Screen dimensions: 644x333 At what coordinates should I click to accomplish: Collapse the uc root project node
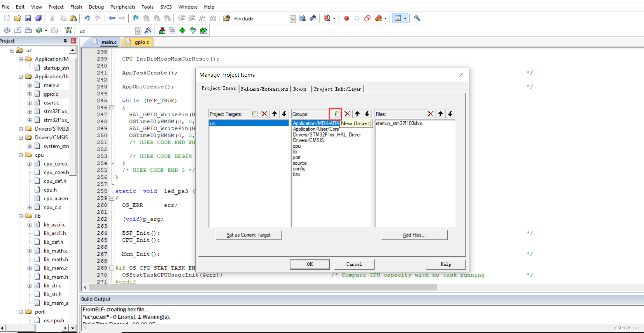point(12,51)
